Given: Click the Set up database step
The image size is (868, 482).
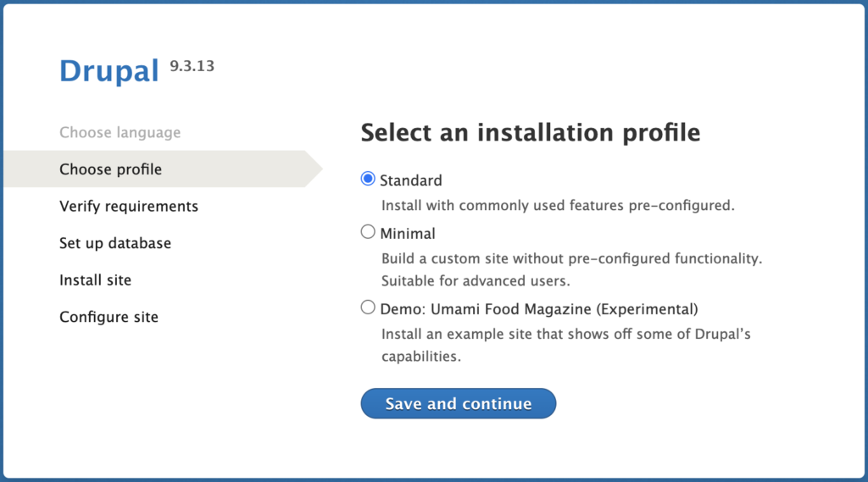Looking at the screenshot, I should pos(115,243).
